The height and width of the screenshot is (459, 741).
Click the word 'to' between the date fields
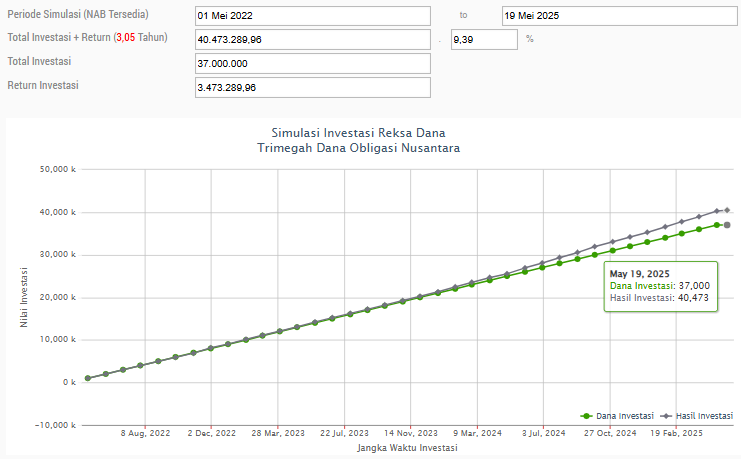point(463,15)
